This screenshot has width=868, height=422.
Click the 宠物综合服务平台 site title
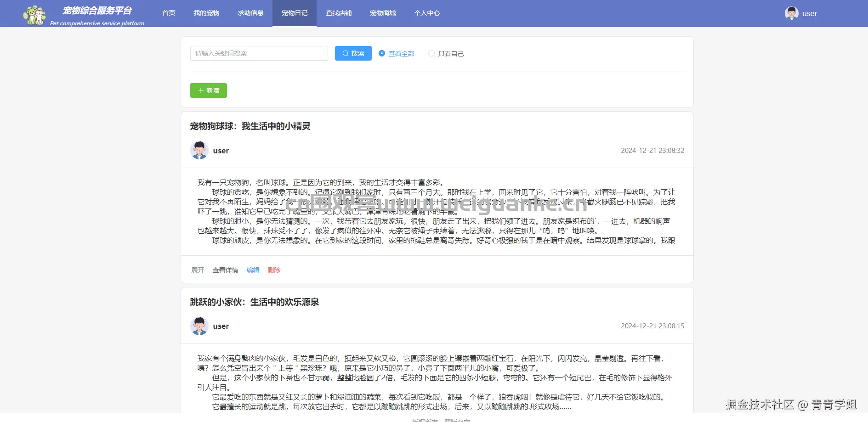(97, 11)
